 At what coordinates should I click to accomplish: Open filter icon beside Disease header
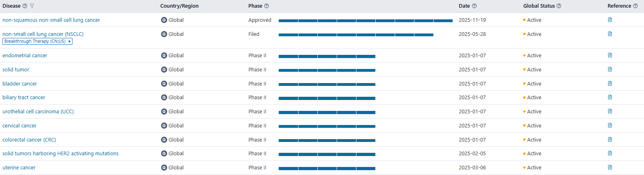coord(32,6)
